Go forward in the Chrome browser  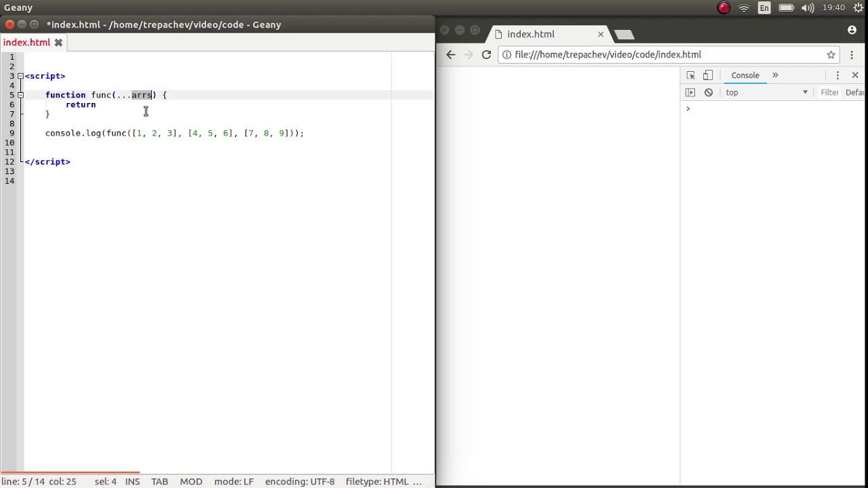(x=469, y=55)
